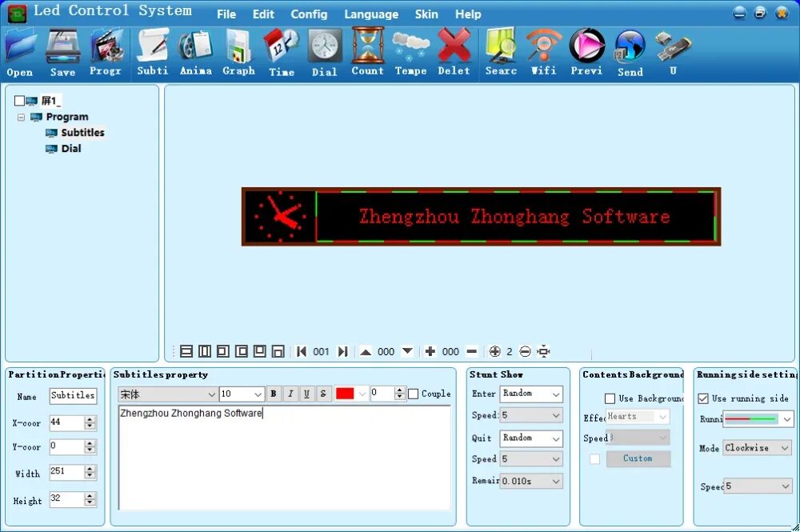Delete selected item with red X icon

point(454,53)
